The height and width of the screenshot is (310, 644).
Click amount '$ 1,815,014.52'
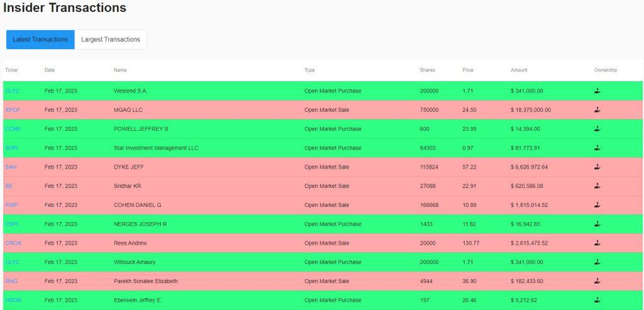[x=529, y=205]
